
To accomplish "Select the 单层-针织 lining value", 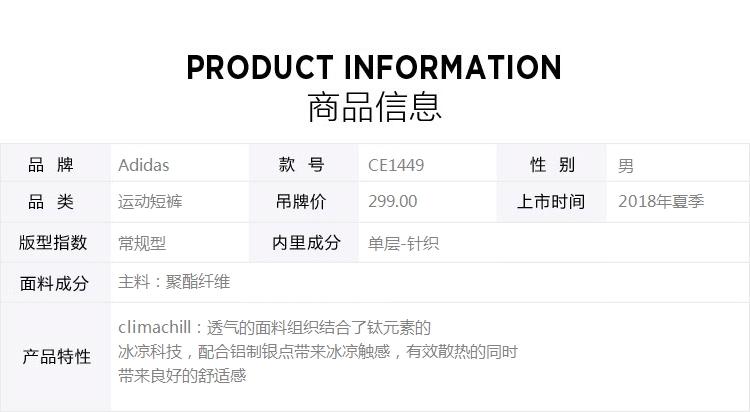I will click(403, 244).
